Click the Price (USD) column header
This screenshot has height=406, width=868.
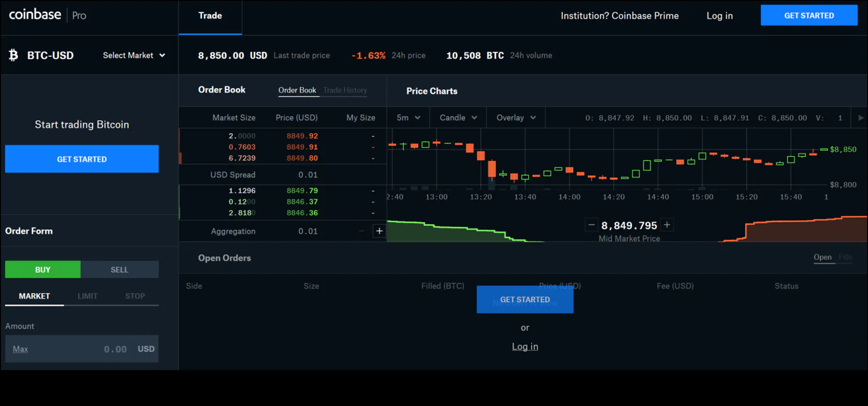(x=296, y=118)
